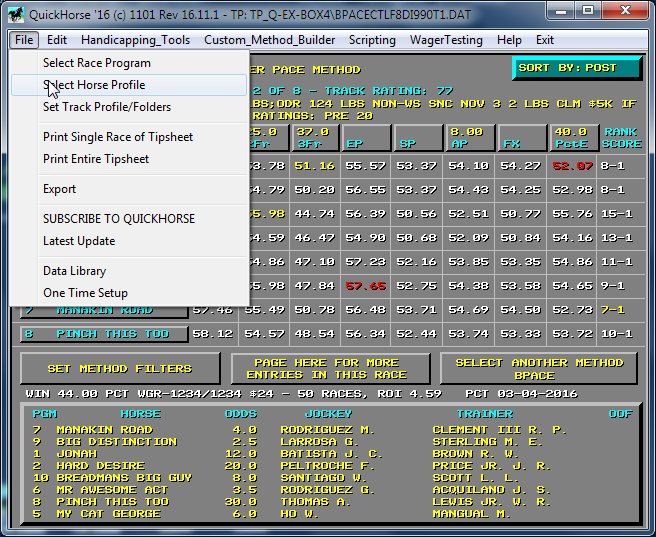The image size is (656, 537).
Task: Select Print Single Race of Tipsheet
Action: click(x=118, y=137)
